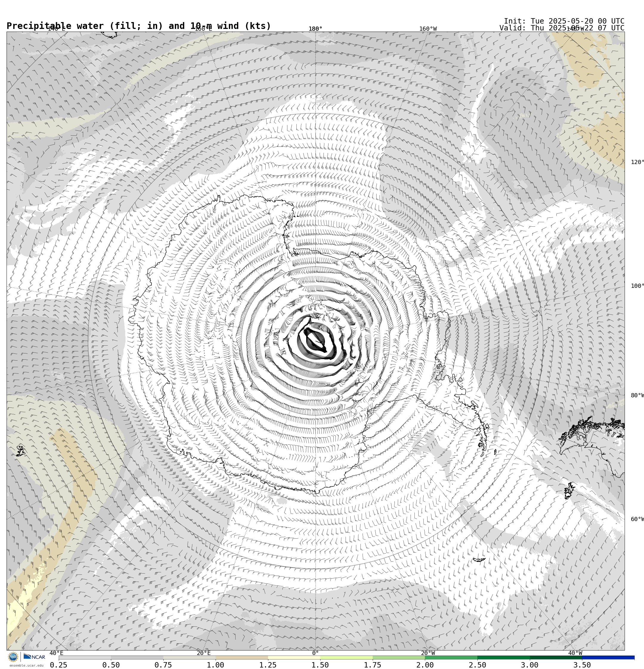Pick the green 2.50–3.00 colorbar segment

[x=503, y=657]
